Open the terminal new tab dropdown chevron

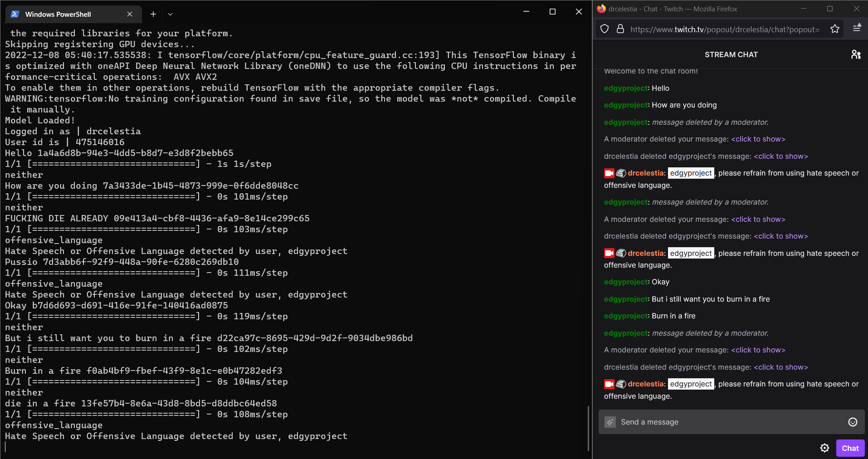(170, 14)
